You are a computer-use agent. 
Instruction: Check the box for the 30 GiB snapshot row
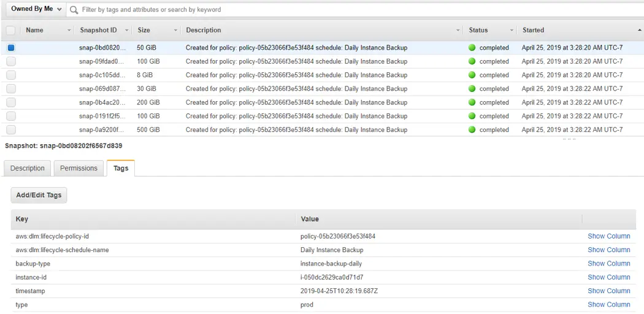click(x=11, y=89)
